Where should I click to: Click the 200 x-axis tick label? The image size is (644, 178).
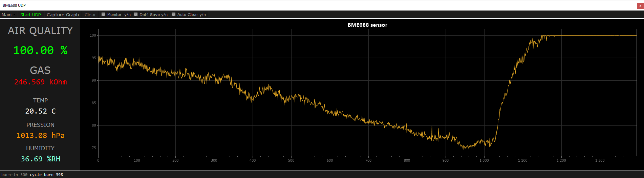pyautogui.click(x=175, y=160)
